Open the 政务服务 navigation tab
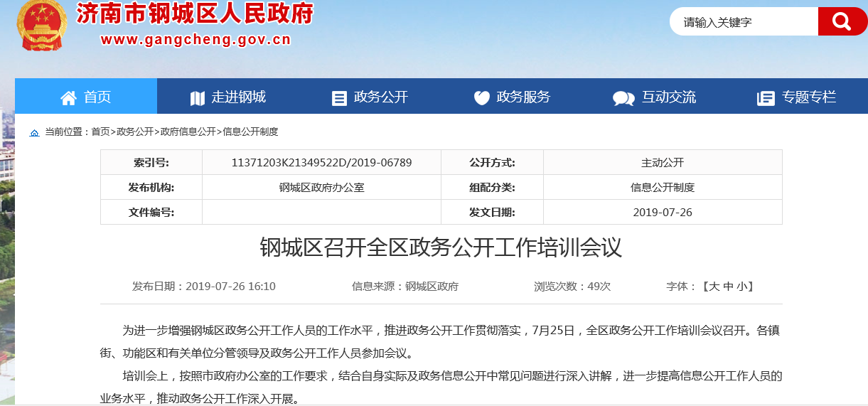This screenshot has width=868, height=406. point(513,96)
